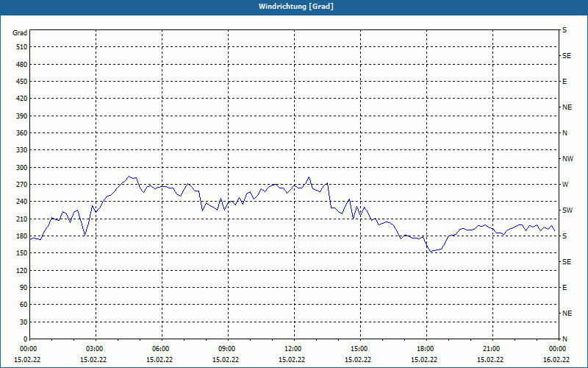Screen dimensions: 588x368
Task: Click the 21:00 time label
Action: (x=491, y=349)
